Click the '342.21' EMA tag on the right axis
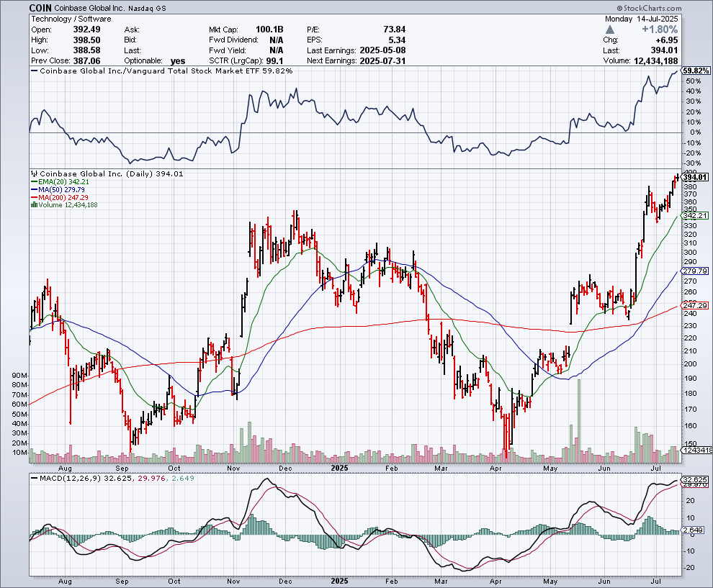 pyautogui.click(x=695, y=215)
